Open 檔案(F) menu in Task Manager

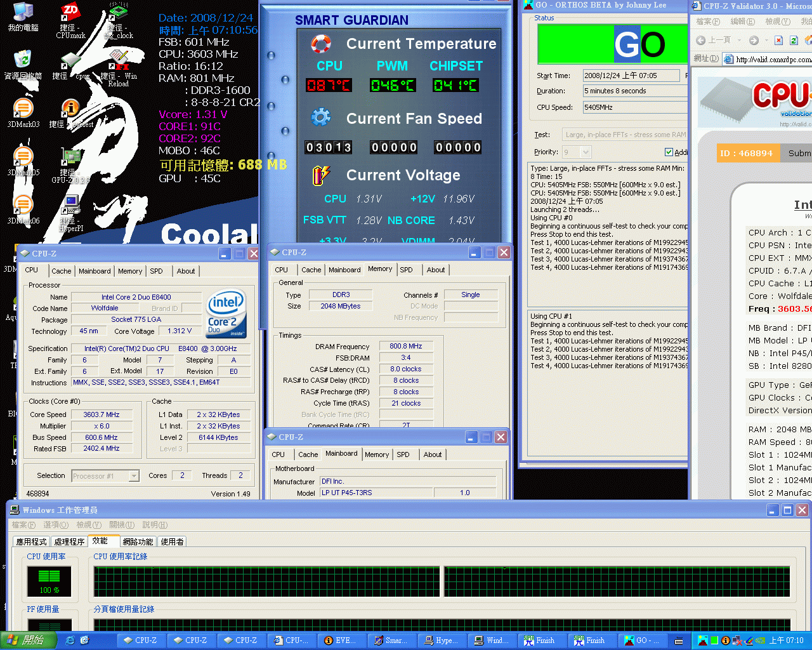point(23,525)
